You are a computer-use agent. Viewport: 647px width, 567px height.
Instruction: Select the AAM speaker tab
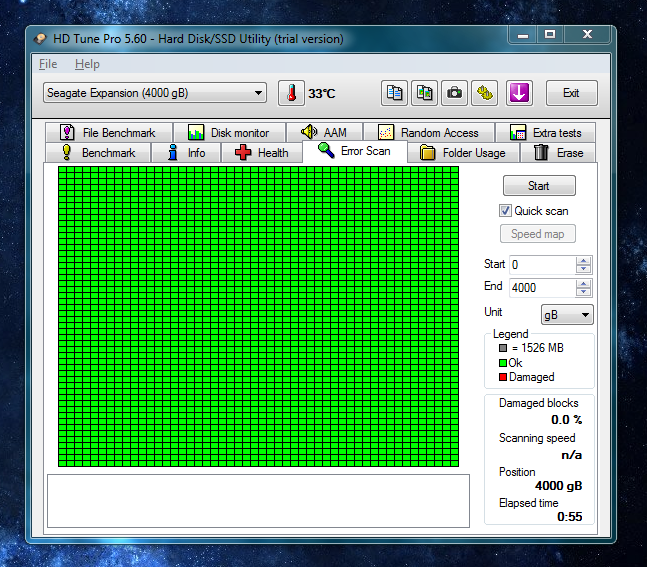pyautogui.click(x=324, y=132)
